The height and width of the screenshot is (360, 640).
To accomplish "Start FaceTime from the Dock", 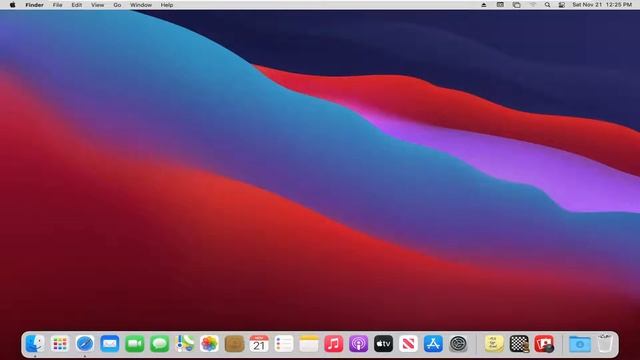I will (x=135, y=344).
